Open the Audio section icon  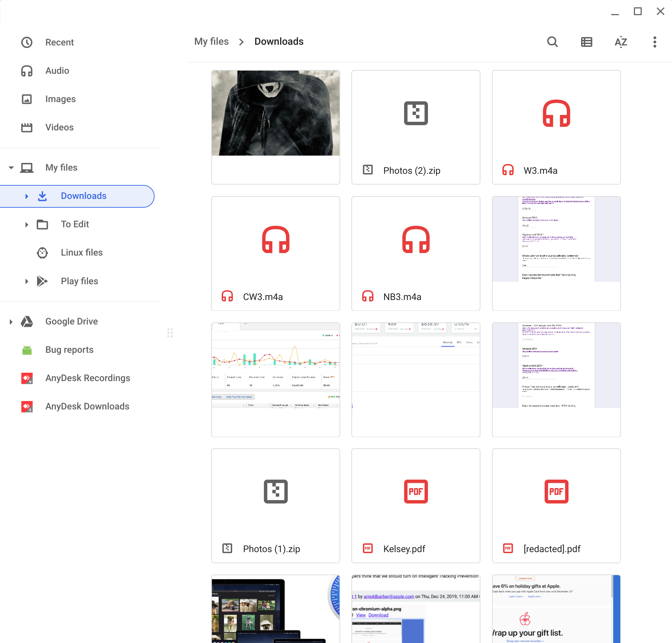click(x=27, y=71)
